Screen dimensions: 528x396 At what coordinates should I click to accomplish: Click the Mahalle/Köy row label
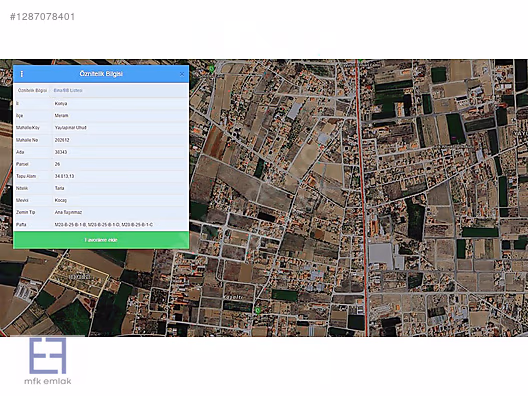[x=28, y=128]
